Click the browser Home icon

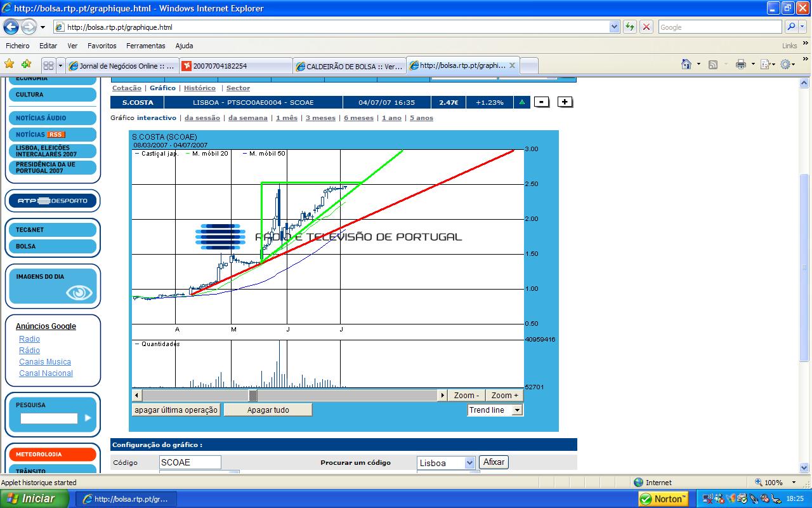click(x=686, y=64)
